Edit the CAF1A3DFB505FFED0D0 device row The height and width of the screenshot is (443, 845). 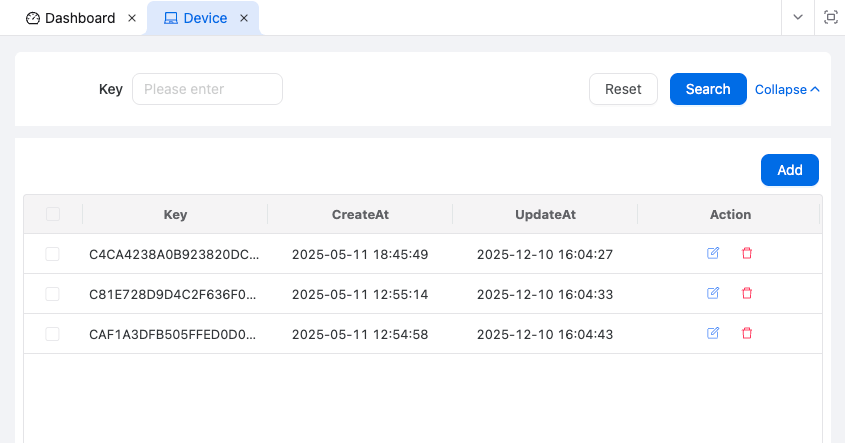pos(713,334)
